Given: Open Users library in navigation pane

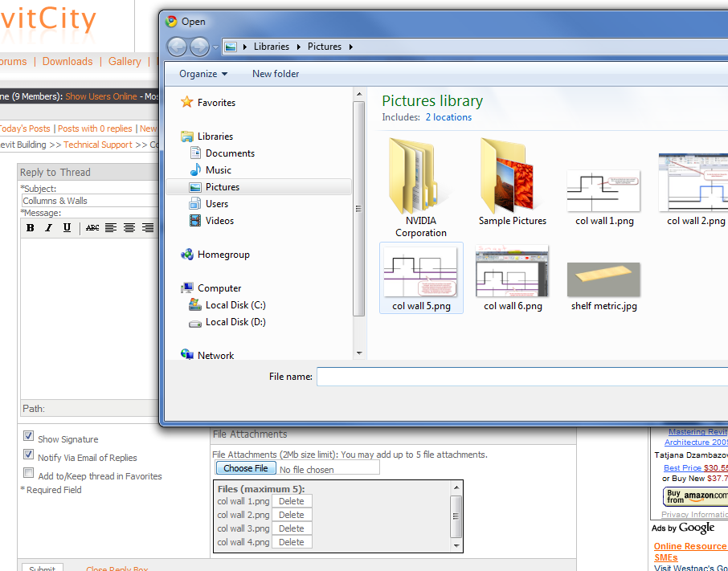Looking at the screenshot, I should click(208, 204).
